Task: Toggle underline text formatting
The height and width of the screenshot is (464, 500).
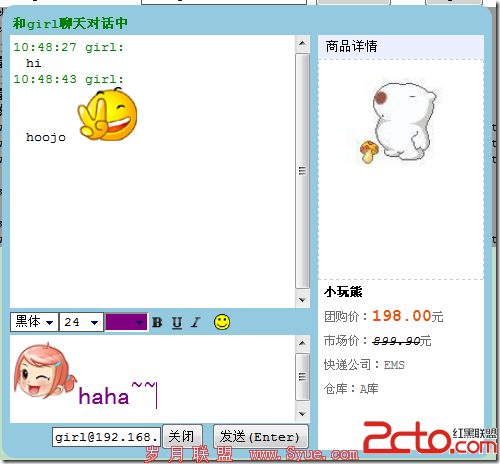Action: (177, 322)
